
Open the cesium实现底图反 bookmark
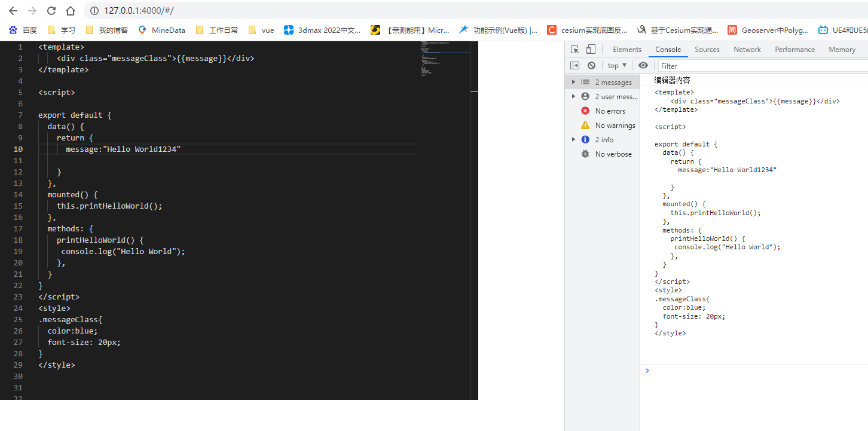point(587,30)
